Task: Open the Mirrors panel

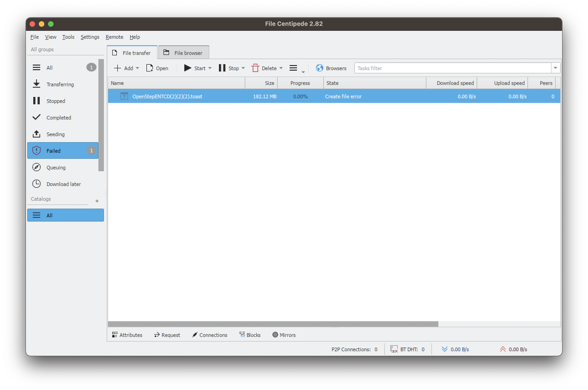Action: [284, 335]
